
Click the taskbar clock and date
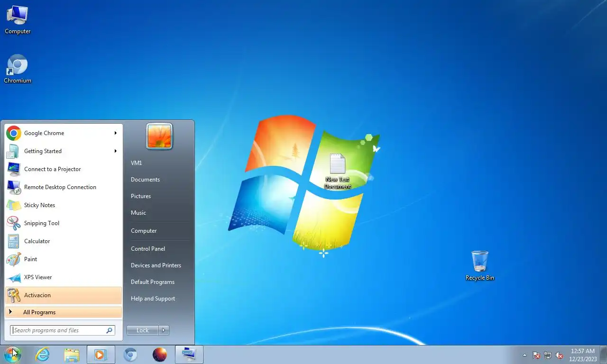tap(583, 355)
